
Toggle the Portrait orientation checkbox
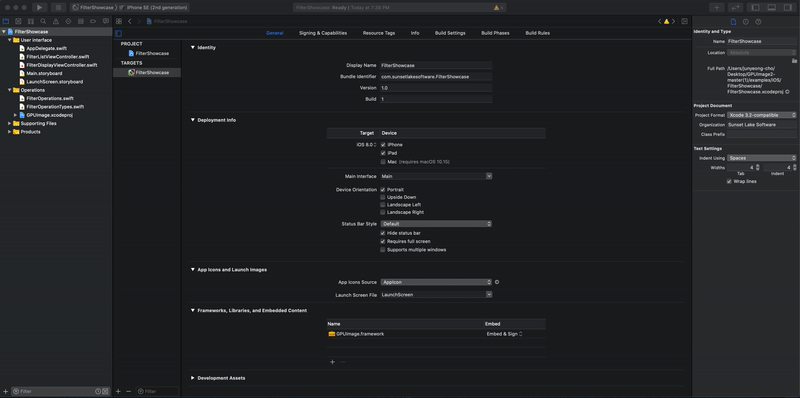(383, 190)
